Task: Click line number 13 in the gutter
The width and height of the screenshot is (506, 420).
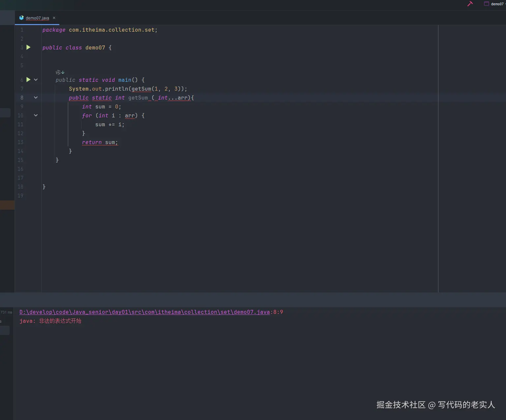Action: (x=20, y=142)
